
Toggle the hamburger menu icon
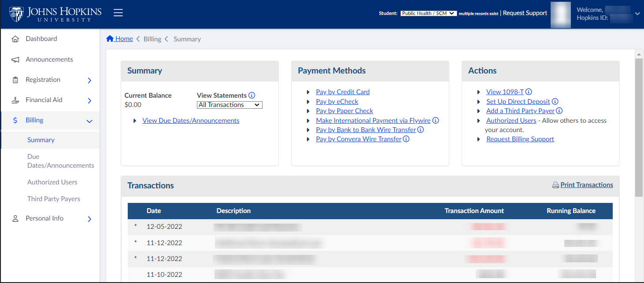(118, 13)
